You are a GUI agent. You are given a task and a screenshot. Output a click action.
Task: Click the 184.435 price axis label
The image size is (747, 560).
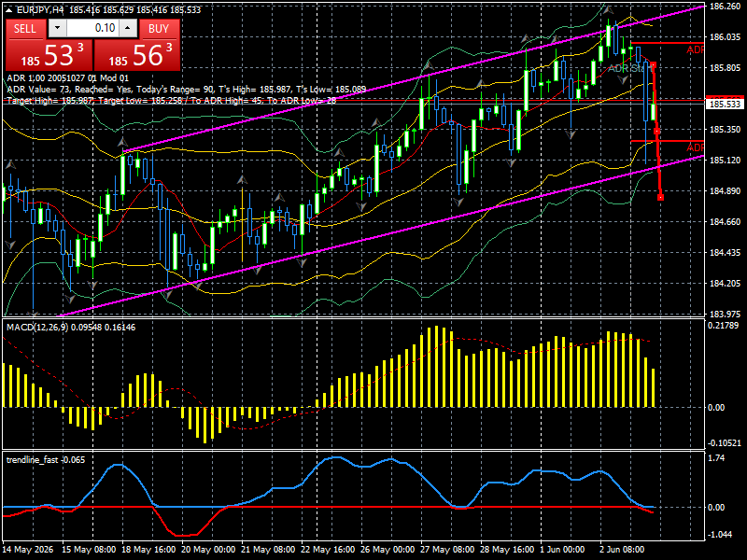pyautogui.click(x=726, y=252)
